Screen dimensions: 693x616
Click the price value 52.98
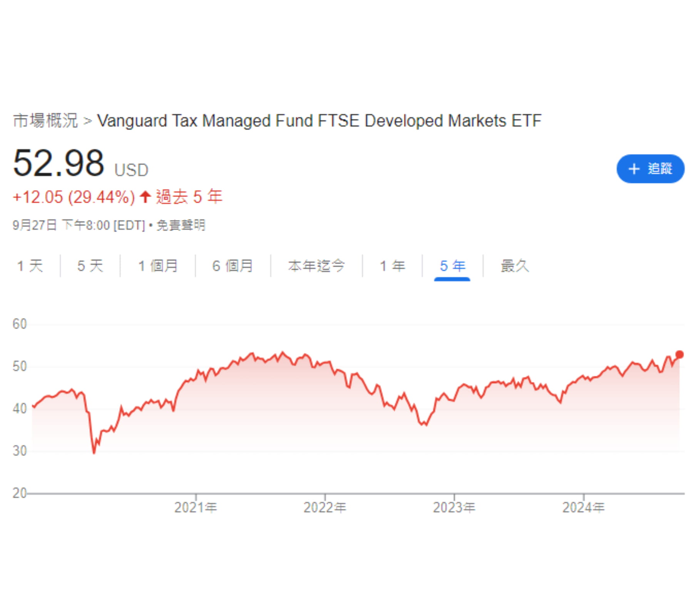tap(58, 165)
